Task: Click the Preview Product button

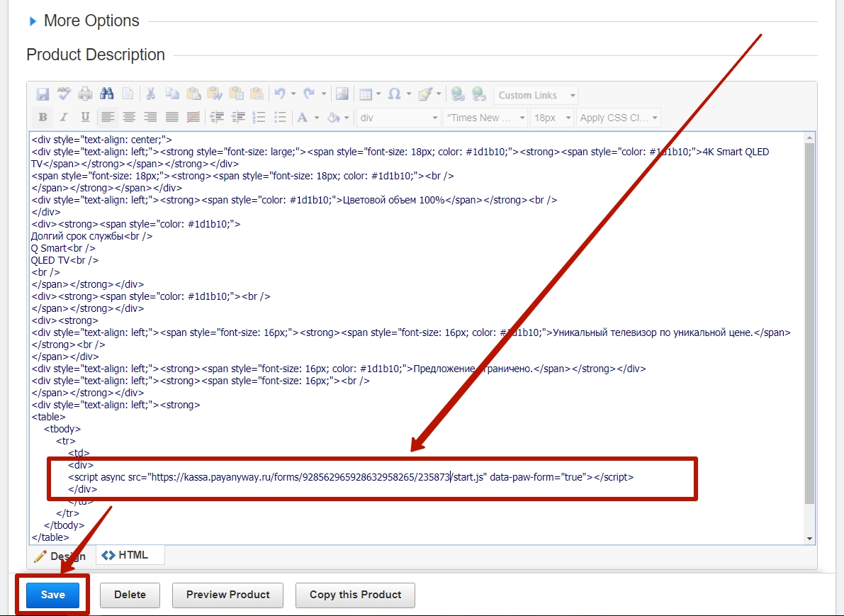Action: [x=227, y=595]
